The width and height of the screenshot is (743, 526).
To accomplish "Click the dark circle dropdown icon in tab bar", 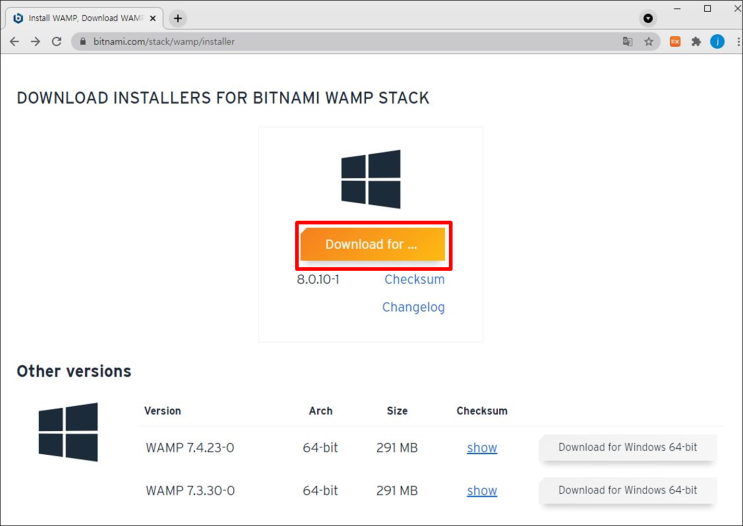I will [648, 18].
